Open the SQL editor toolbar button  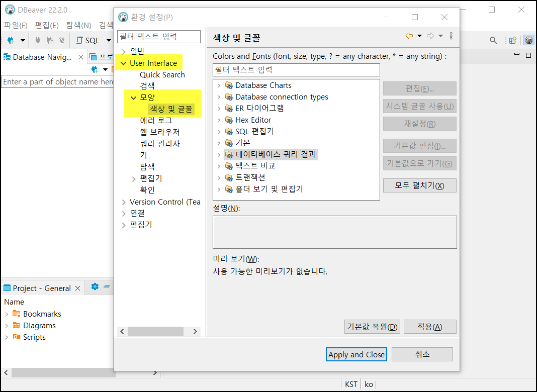click(x=87, y=40)
